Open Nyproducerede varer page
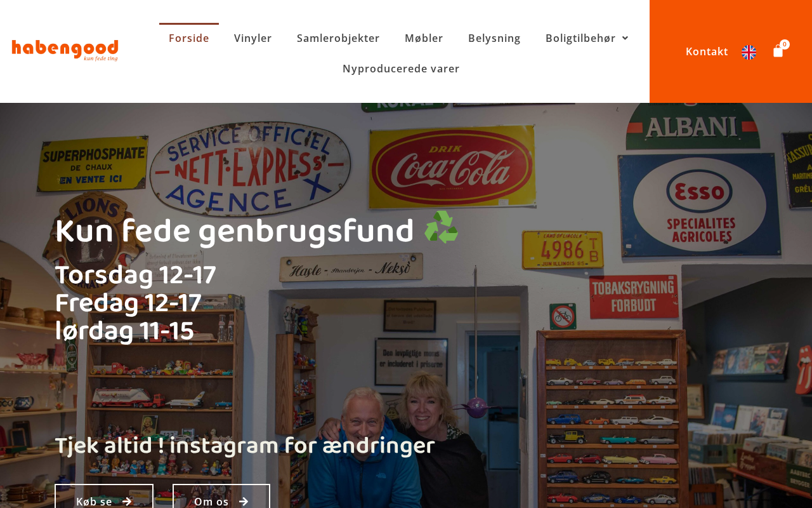 click(401, 69)
